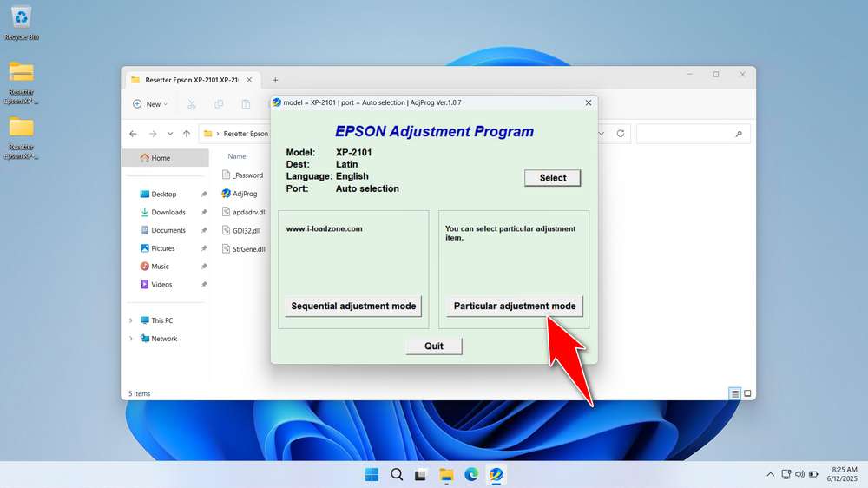Viewport: 868px width, 488px height.
Task: Click the Cut scissors icon in Explorer
Action: pyautogui.click(x=192, y=104)
